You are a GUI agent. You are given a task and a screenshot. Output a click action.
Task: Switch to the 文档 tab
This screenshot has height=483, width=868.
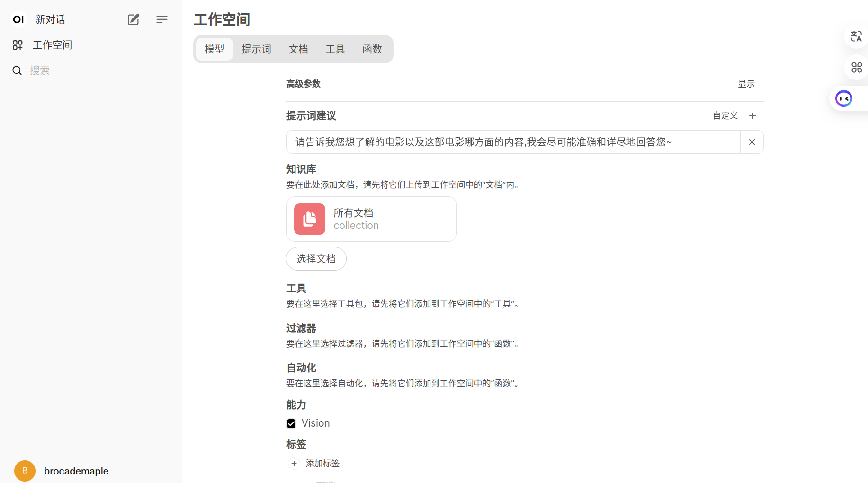[x=298, y=49]
